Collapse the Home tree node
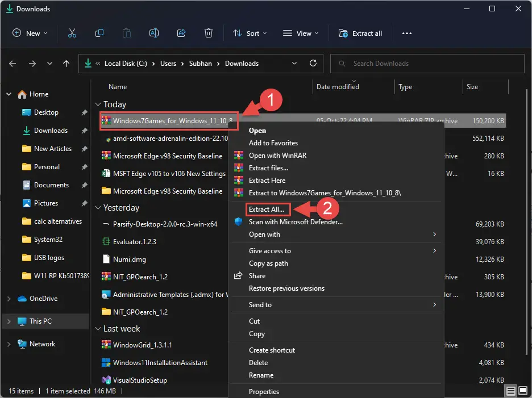The height and width of the screenshot is (398, 532). click(x=9, y=94)
